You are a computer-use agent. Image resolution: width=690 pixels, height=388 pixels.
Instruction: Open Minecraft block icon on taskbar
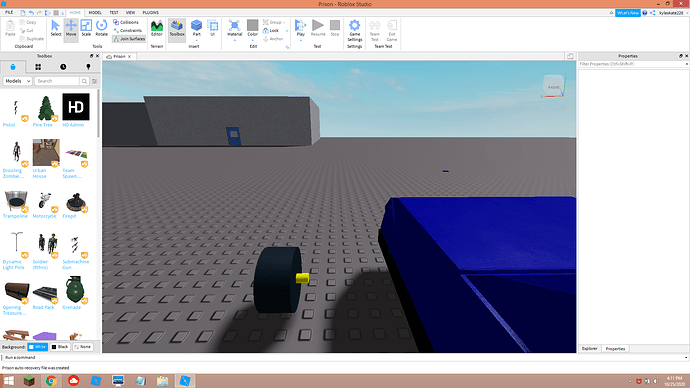tap(29, 381)
